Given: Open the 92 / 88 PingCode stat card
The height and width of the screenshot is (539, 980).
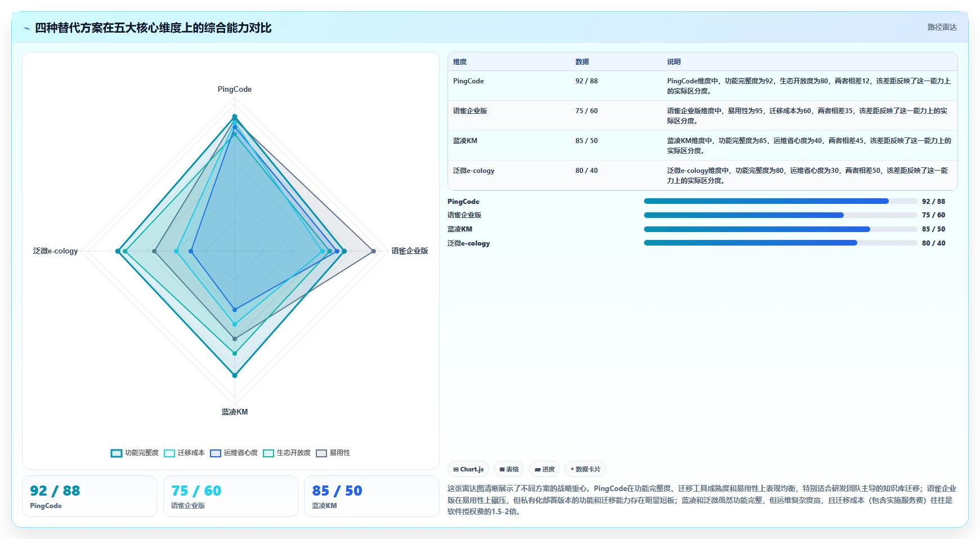Looking at the screenshot, I should 90,496.
